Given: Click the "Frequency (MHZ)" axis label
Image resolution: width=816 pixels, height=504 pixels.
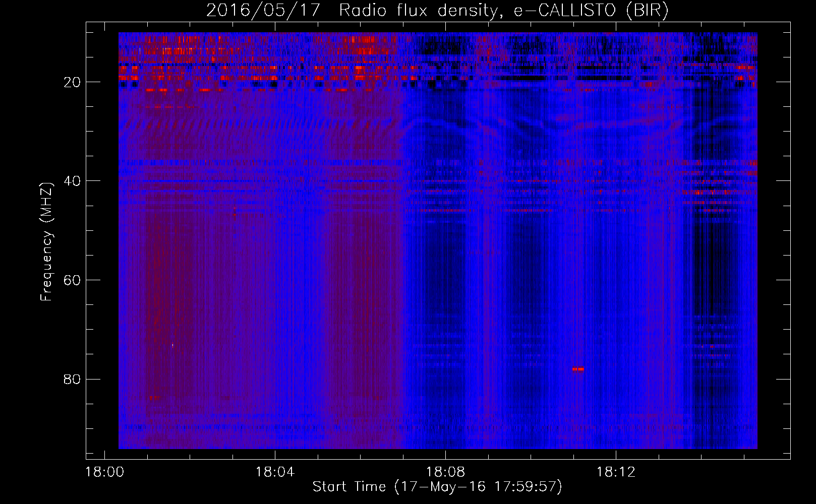Looking at the screenshot, I should click(x=46, y=242).
